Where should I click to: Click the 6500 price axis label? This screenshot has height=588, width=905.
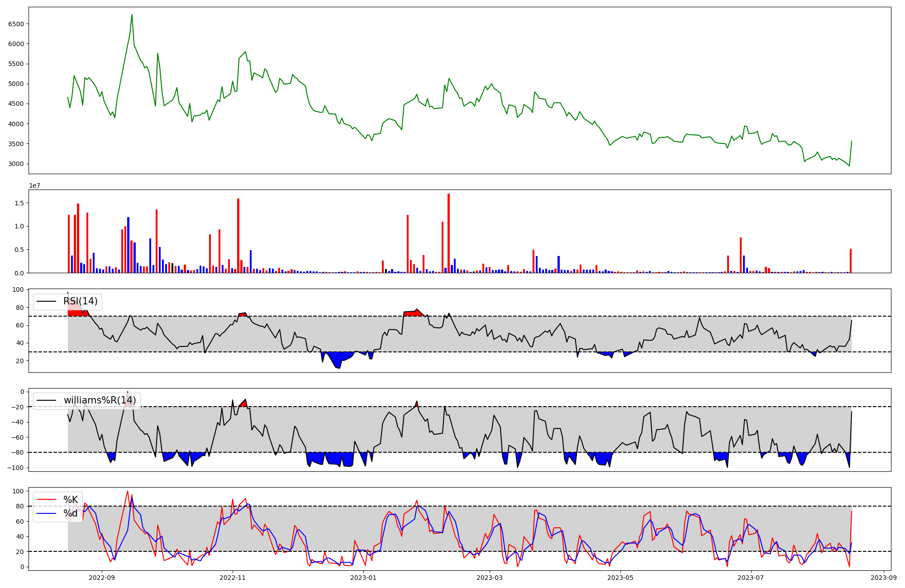17,24
